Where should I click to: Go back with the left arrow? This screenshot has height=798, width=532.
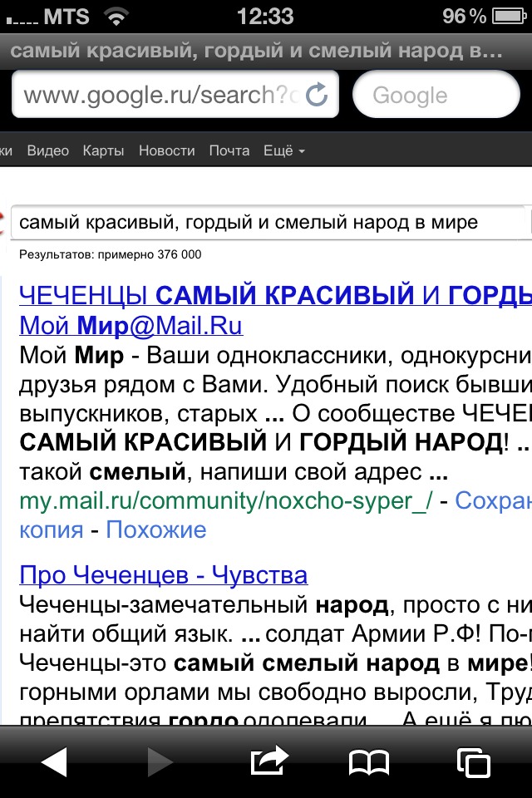tap(53, 762)
